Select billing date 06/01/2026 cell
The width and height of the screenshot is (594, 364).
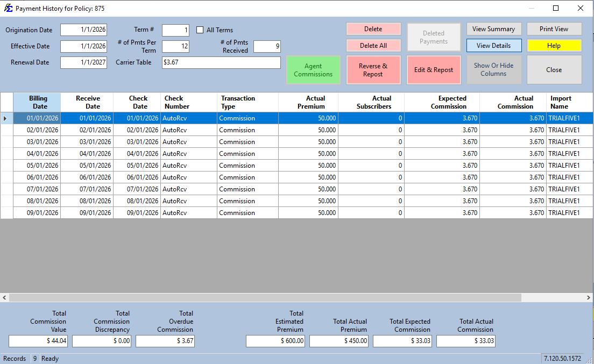pyautogui.click(x=37, y=177)
